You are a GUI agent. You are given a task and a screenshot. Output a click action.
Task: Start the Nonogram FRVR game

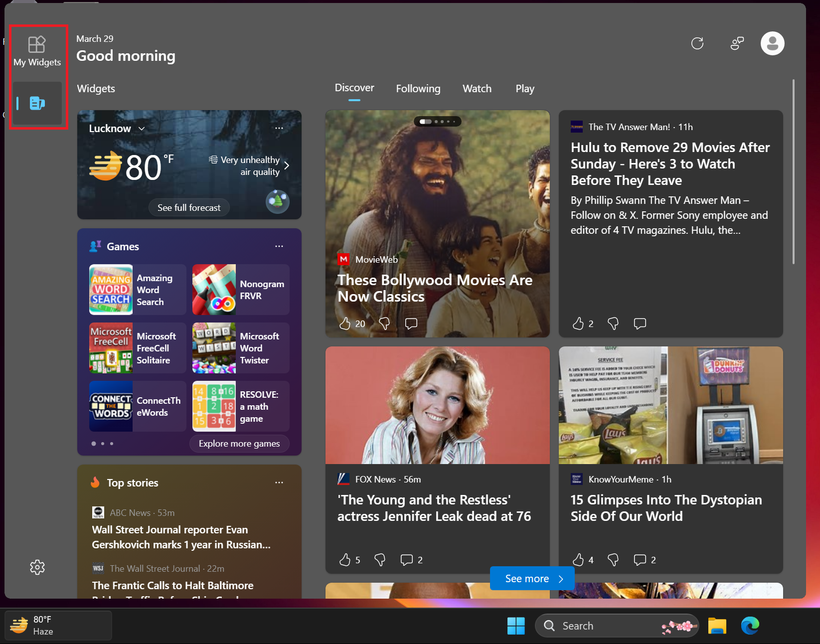coord(240,290)
